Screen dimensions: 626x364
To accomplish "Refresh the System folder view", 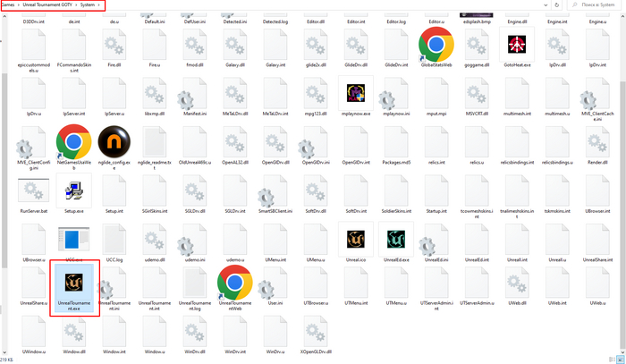I will pos(556,5).
